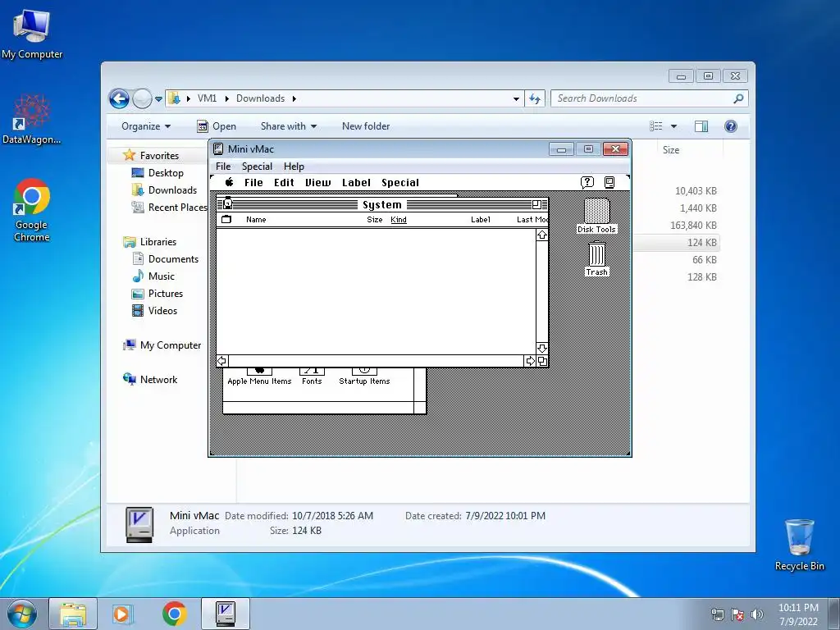Open the classic Mac Edit menu
The image size is (840, 630).
pos(284,183)
